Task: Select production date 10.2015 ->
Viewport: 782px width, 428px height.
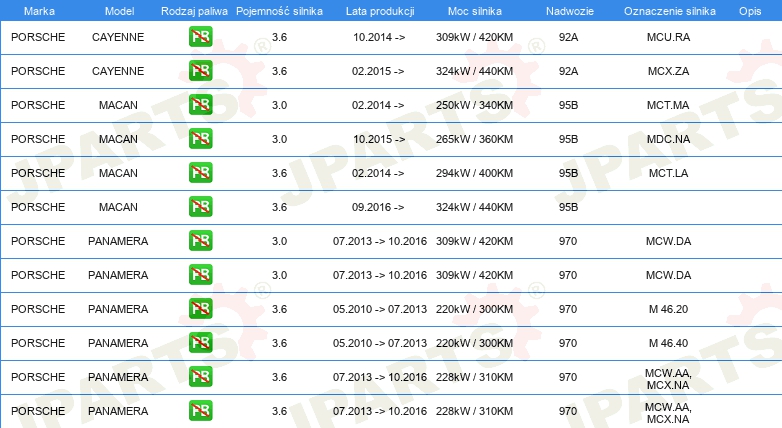Action: coord(379,139)
